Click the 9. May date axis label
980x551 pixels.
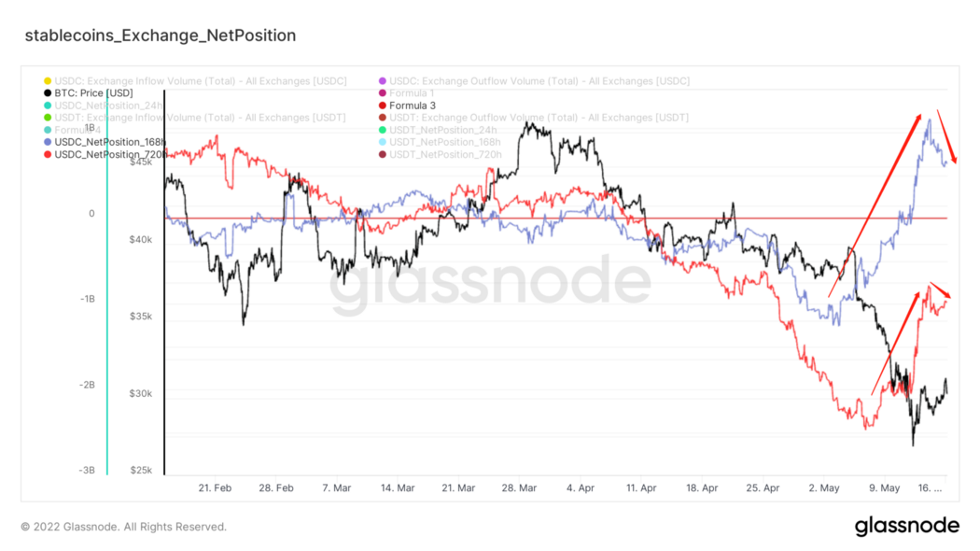coord(884,487)
